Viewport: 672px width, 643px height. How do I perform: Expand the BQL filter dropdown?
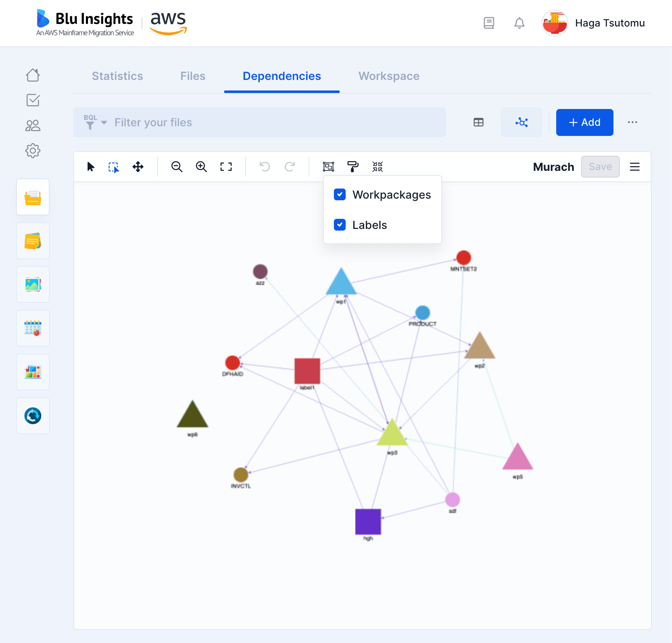95,122
